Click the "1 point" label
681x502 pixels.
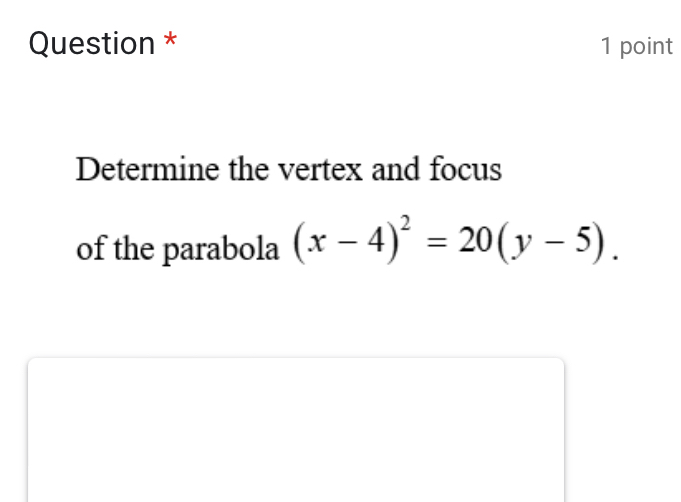pyautogui.click(x=636, y=46)
